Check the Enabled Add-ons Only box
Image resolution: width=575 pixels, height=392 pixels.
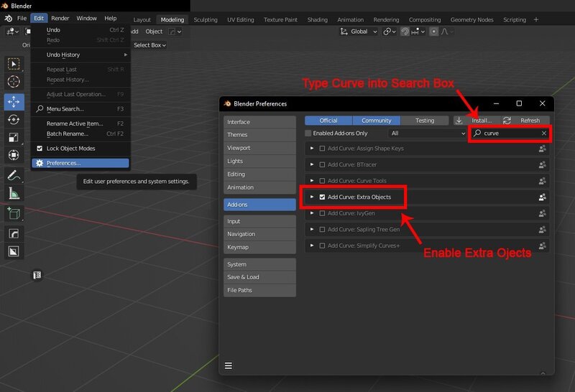(308, 134)
